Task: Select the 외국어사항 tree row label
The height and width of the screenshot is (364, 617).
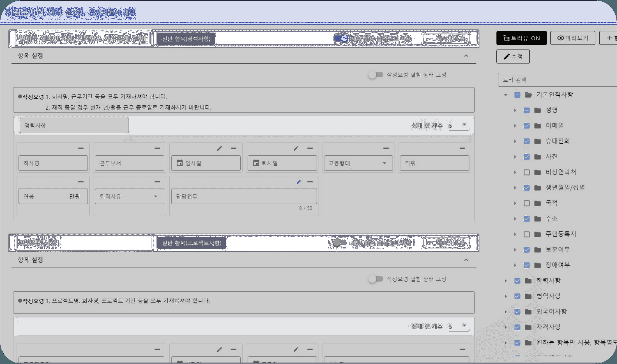Action: [x=551, y=312]
